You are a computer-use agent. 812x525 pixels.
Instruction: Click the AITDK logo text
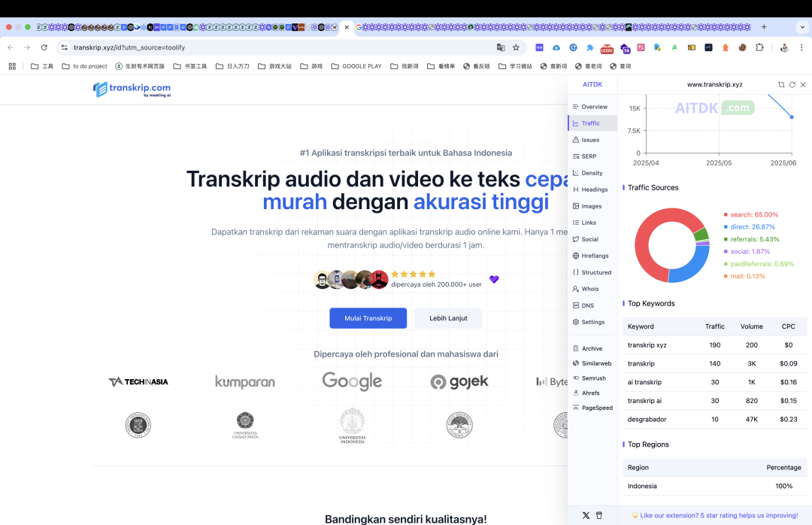pos(592,84)
